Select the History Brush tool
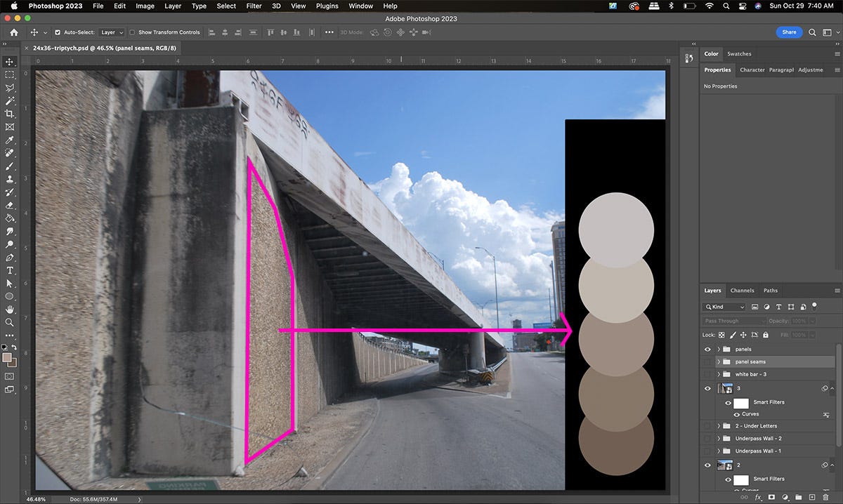This screenshot has width=843, height=504. (x=10, y=192)
